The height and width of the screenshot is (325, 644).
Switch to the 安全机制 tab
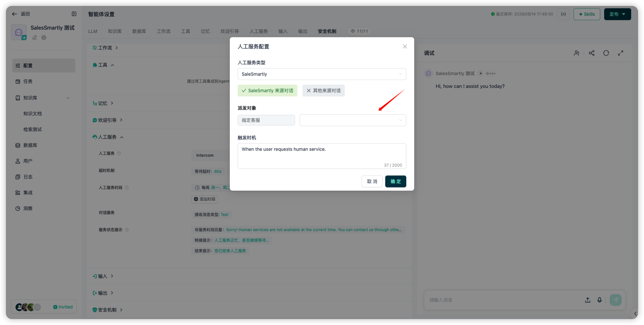(x=327, y=31)
